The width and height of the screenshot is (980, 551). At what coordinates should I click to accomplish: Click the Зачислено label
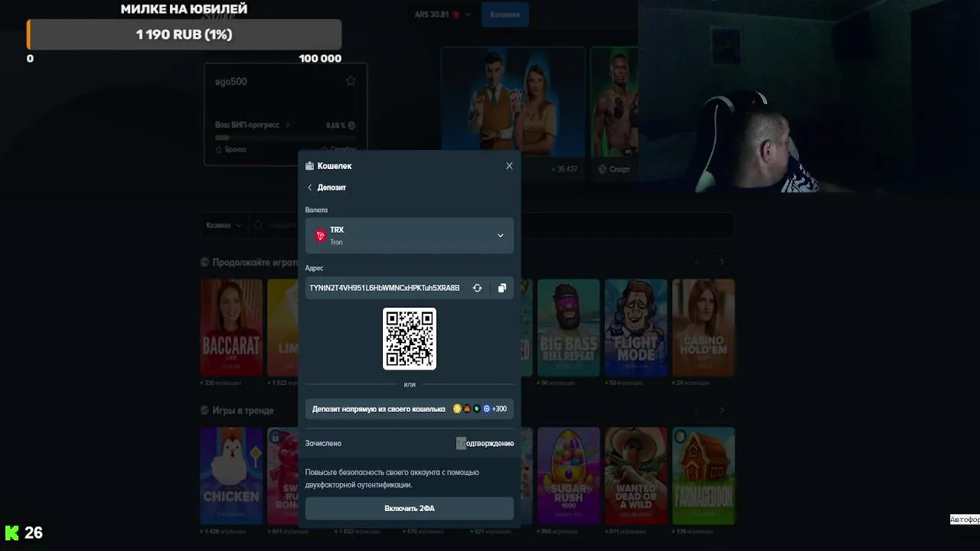[323, 443]
